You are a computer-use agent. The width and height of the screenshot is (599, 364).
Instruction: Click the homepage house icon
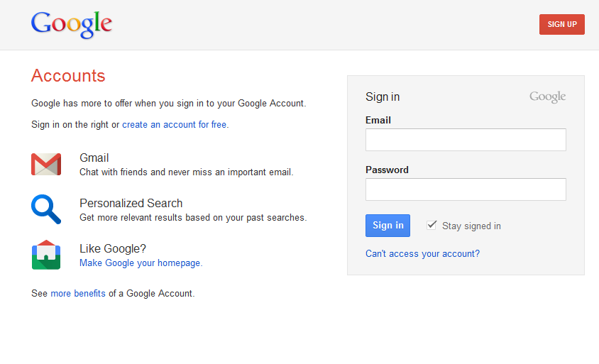46,255
